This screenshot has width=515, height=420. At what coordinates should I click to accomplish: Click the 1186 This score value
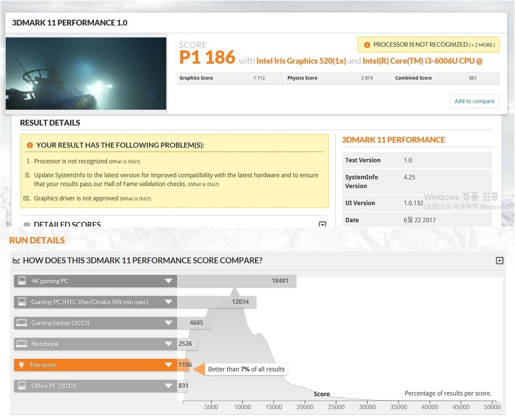[185, 365]
